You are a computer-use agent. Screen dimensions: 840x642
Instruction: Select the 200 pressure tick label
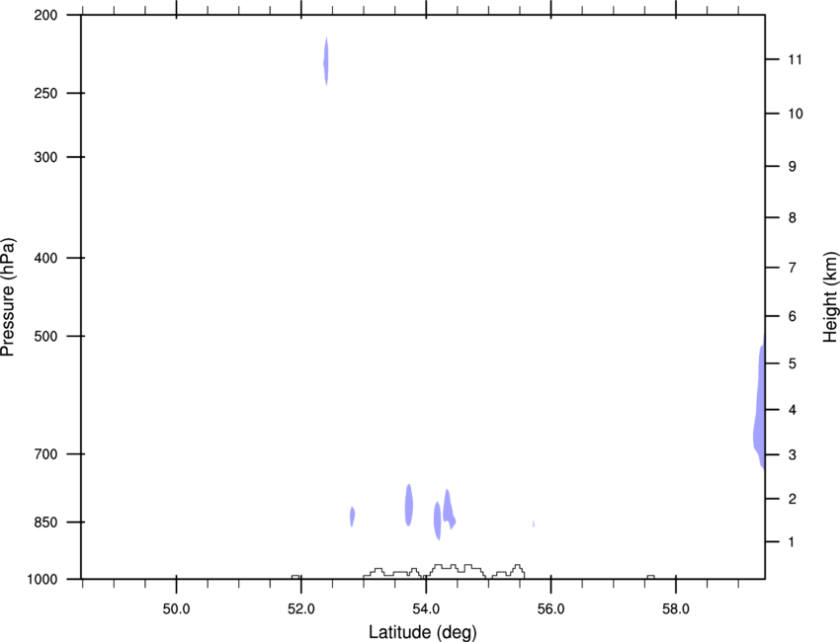pos(45,15)
